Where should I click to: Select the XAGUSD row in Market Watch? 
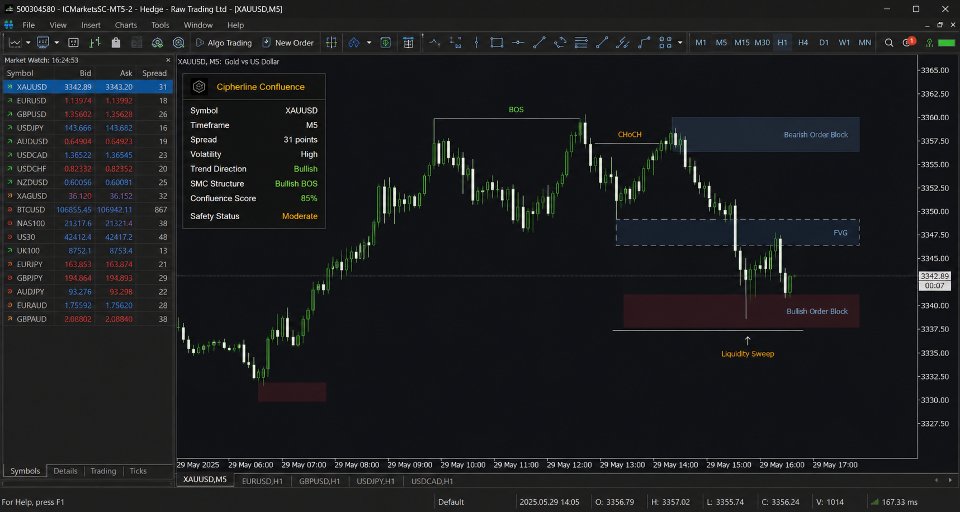click(x=88, y=196)
